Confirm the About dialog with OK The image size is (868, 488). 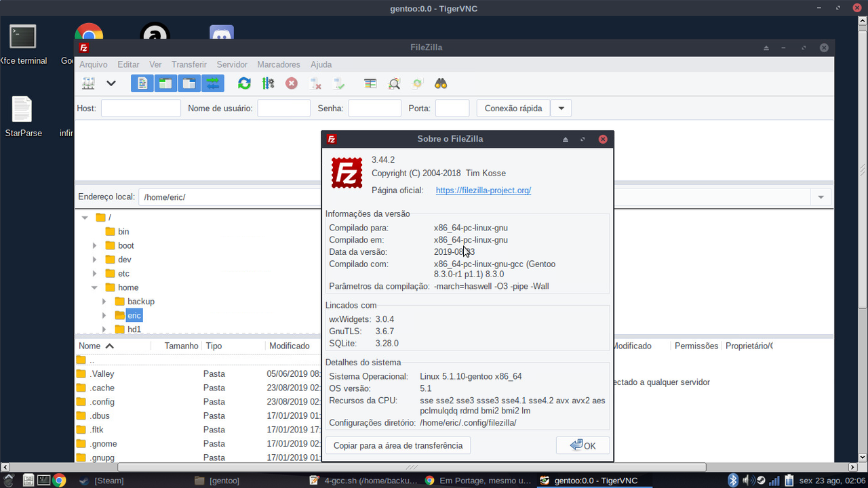(x=583, y=445)
